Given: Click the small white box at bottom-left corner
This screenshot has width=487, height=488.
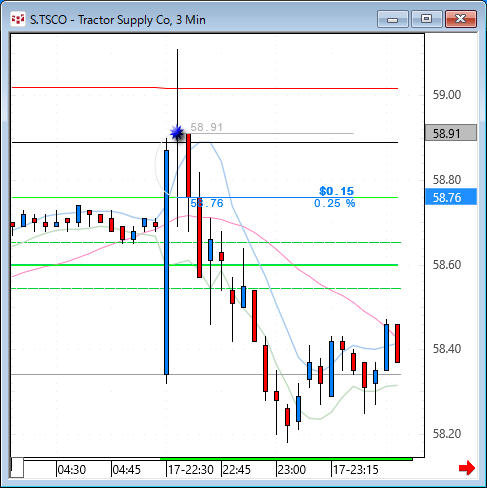Looking at the screenshot, I should coord(17,468).
